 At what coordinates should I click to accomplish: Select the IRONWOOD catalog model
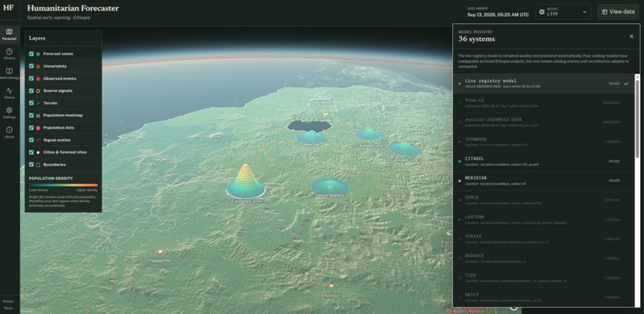click(543, 141)
